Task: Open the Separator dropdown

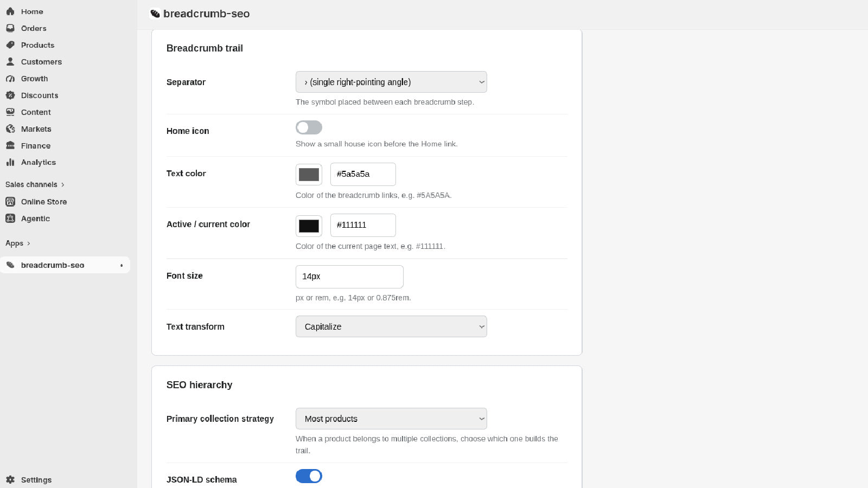Action: [391, 82]
